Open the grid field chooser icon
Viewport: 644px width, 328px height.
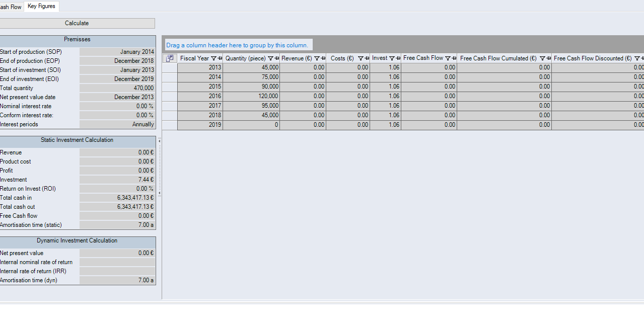(170, 58)
